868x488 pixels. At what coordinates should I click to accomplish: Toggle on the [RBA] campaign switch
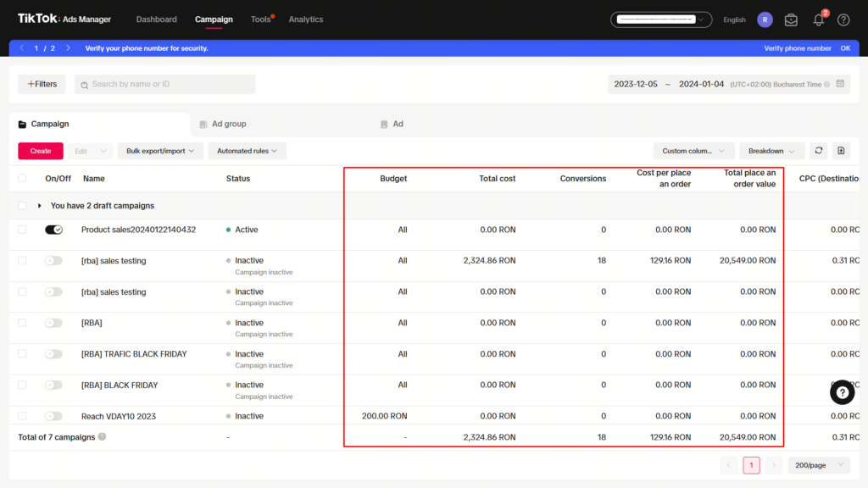pyautogui.click(x=53, y=323)
